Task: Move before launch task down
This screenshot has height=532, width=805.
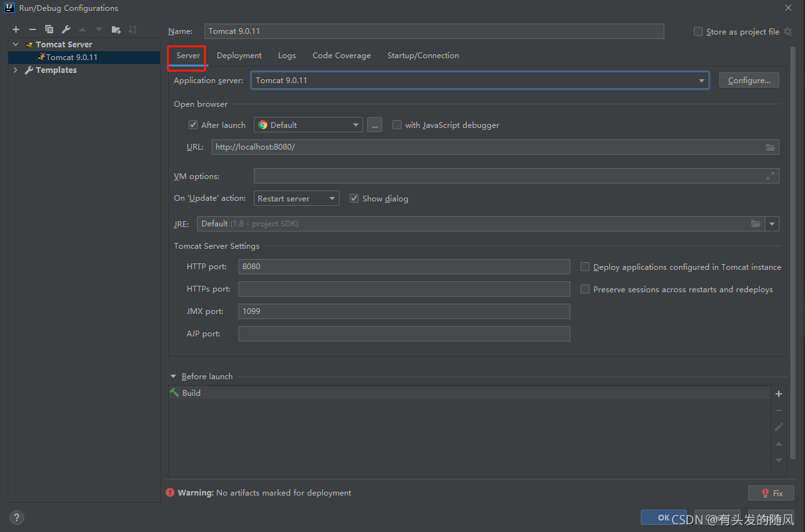Action: pyautogui.click(x=779, y=460)
